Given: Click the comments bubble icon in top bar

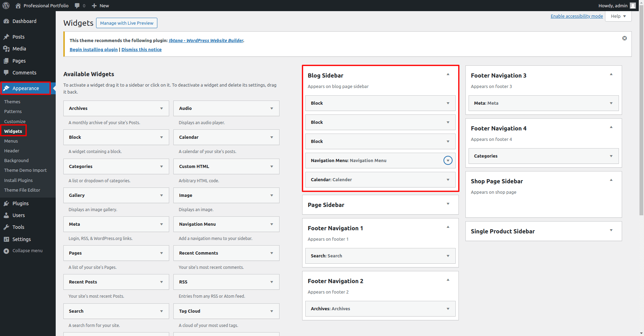Looking at the screenshot, I should pyautogui.click(x=77, y=6).
